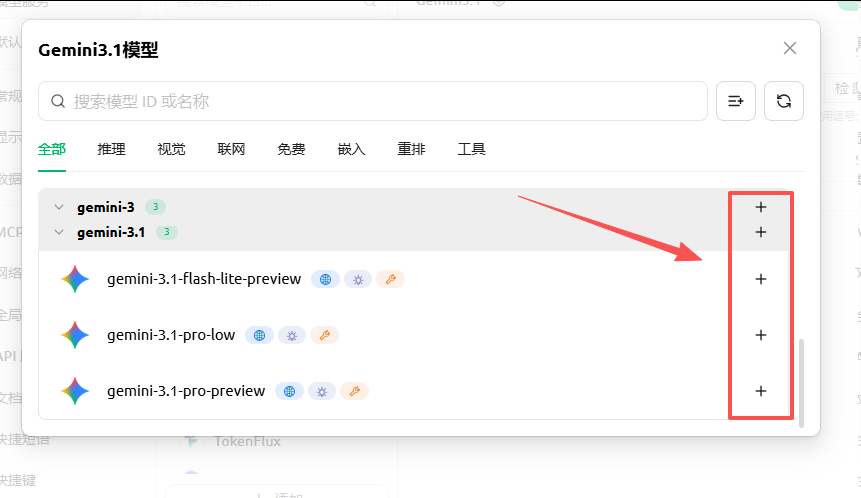The image size is (861, 498).
Task: Click web icon on gemini-3.1-flash-lite-preview
Action: coord(326,279)
